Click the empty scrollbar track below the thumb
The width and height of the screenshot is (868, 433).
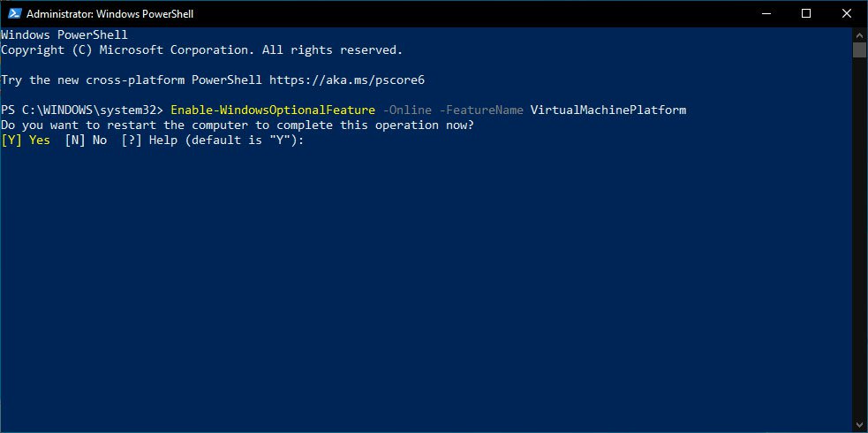(859, 238)
